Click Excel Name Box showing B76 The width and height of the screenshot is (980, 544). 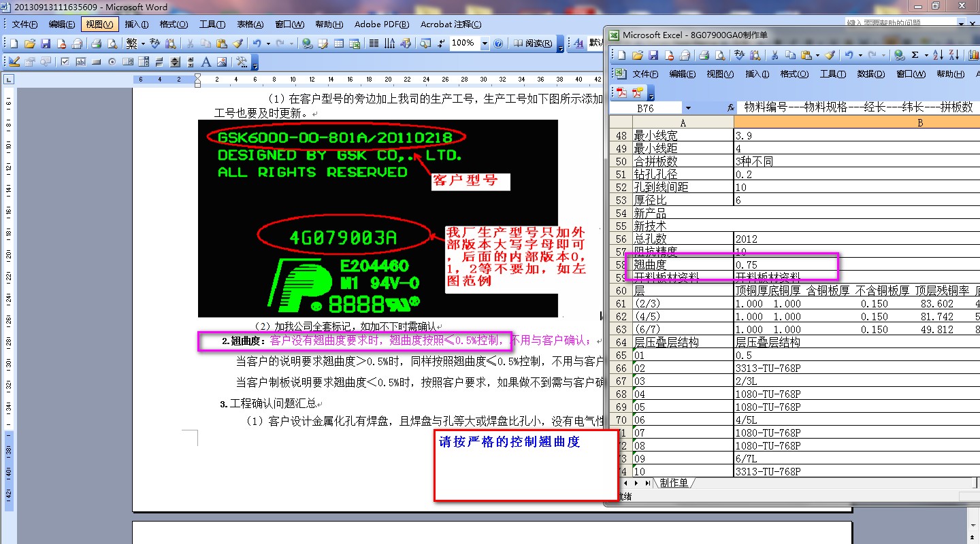click(x=645, y=108)
